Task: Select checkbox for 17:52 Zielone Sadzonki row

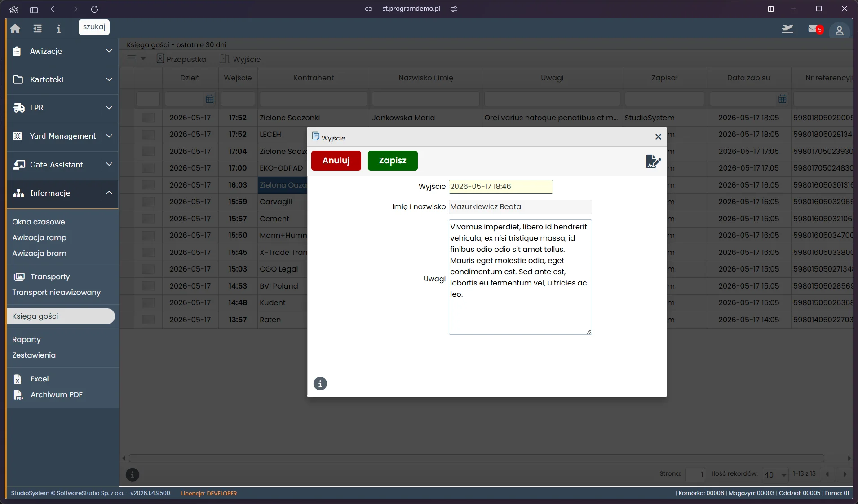Action: 148,118
